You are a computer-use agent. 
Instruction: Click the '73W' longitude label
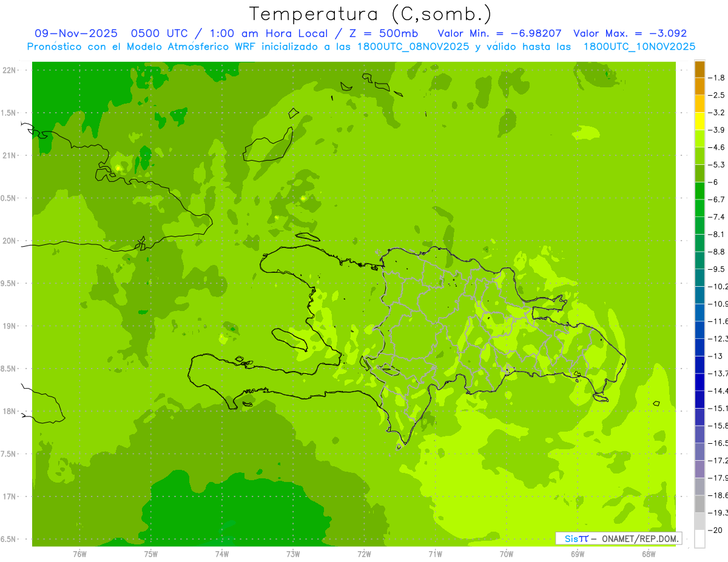pos(293,554)
